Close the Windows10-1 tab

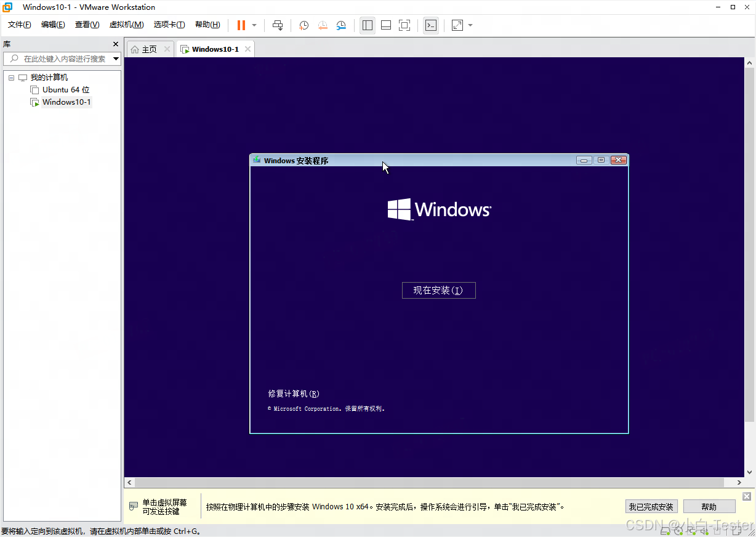[247, 49]
